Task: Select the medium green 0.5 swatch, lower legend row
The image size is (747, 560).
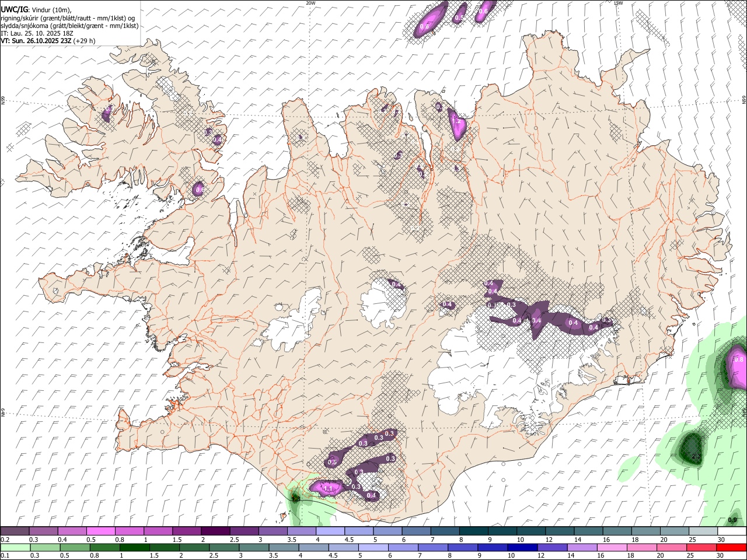Action: pyautogui.click(x=75, y=548)
